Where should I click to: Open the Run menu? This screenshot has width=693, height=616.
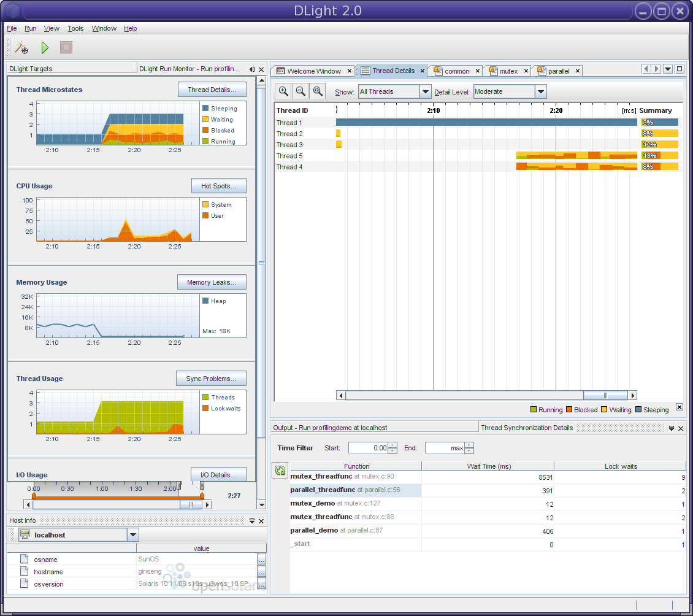(31, 28)
